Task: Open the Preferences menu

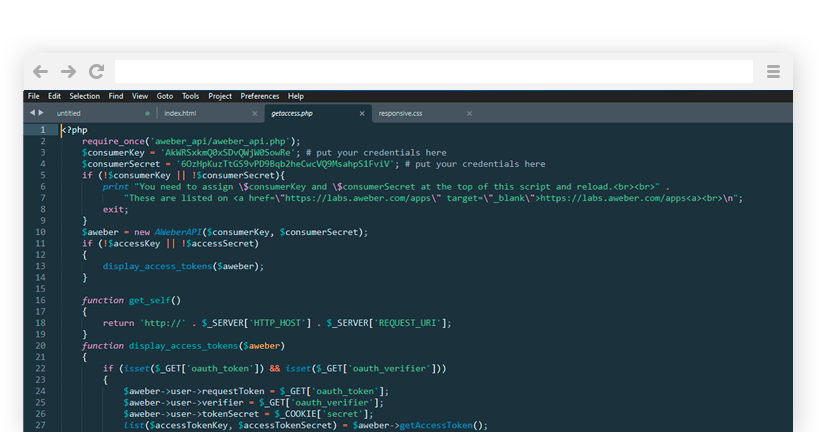Action: pyautogui.click(x=260, y=96)
